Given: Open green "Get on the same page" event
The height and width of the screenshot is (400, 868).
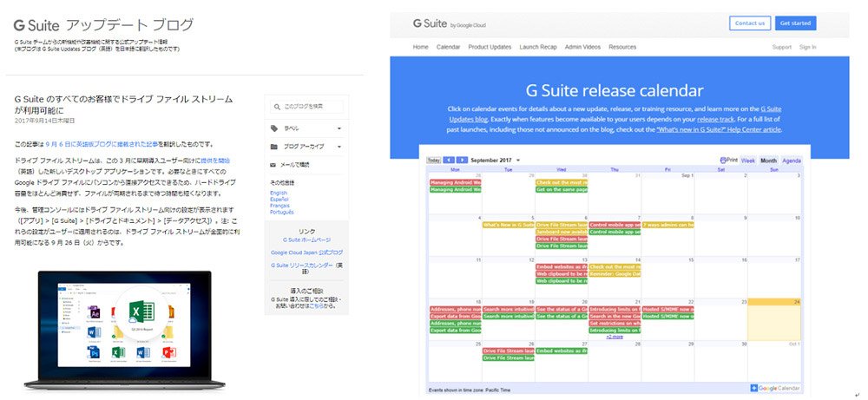Looking at the screenshot, I should point(562,189).
